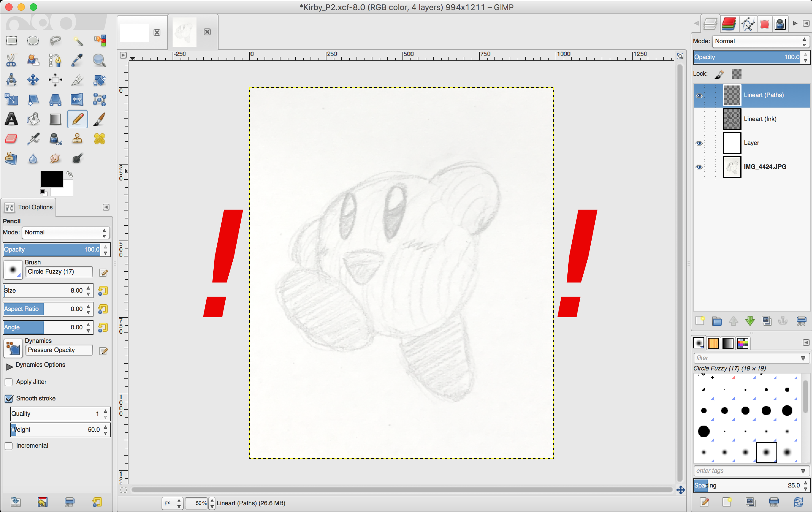Lower the layer with green down arrow
Image resolution: width=812 pixels, height=512 pixels.
click(x=750, y=320)
